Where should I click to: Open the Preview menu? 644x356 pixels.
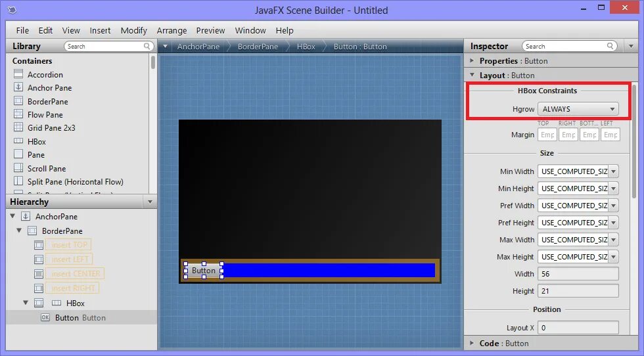tap(211, 30)
